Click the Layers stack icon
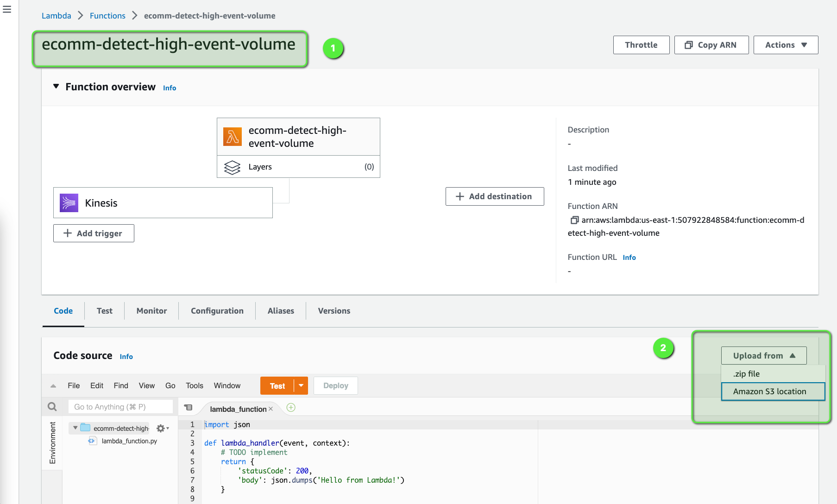Image resolution: width=837 pixels, height=504 pixels. tap(232, 167)
